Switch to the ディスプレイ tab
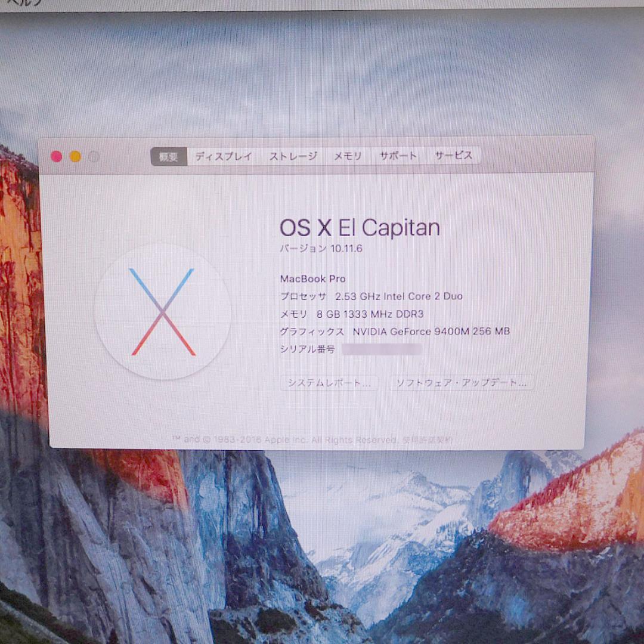The image size is (644, 644). click(x=224, y=156)
